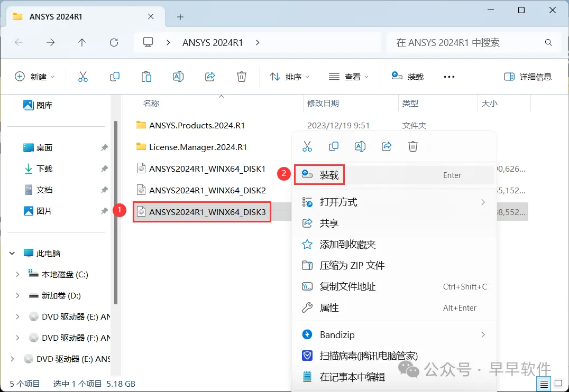
Task: Open the Bandizip submenu
Action: pos(394,335)
